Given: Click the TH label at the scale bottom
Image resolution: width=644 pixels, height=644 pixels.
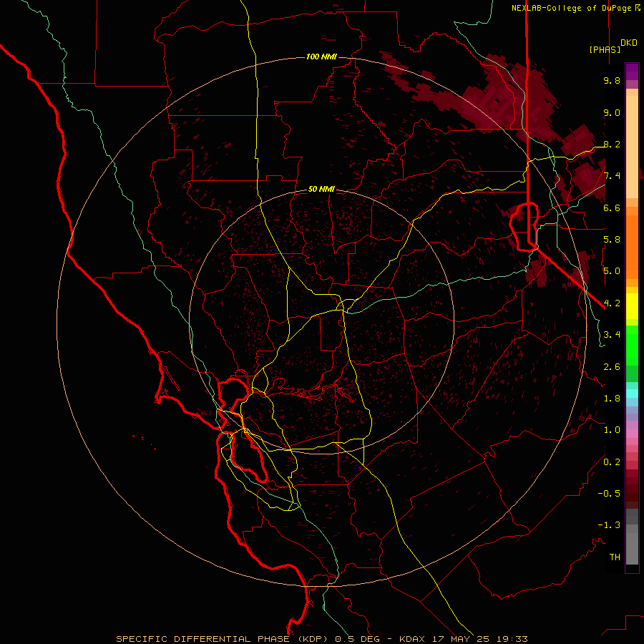Looking at the screenshot, I should [x=615, y=557].
